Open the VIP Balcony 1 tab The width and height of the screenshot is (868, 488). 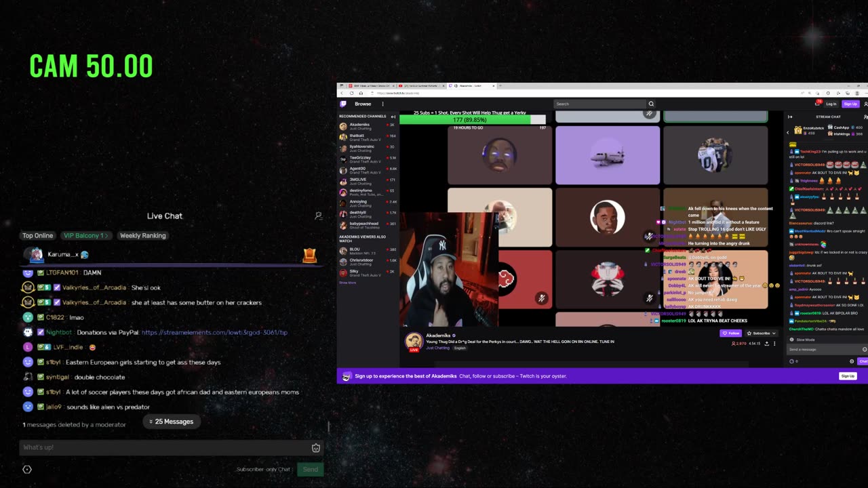coord(86,236)
